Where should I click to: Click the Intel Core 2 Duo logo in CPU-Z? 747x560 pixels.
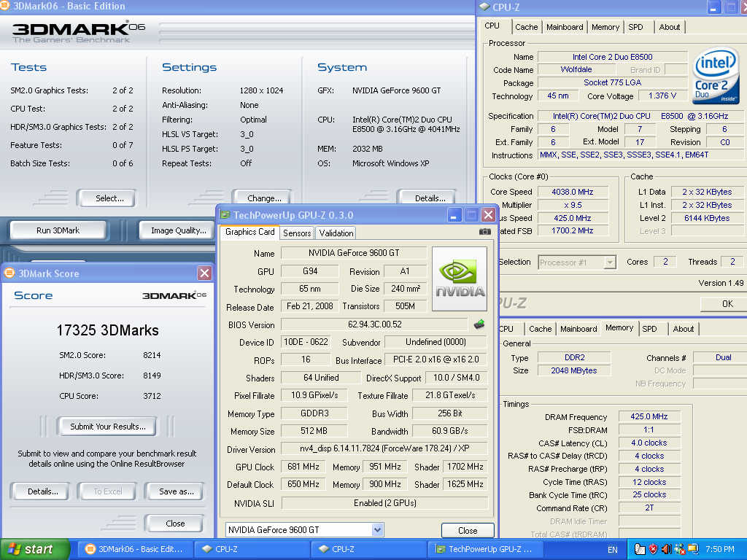(715, 76)
